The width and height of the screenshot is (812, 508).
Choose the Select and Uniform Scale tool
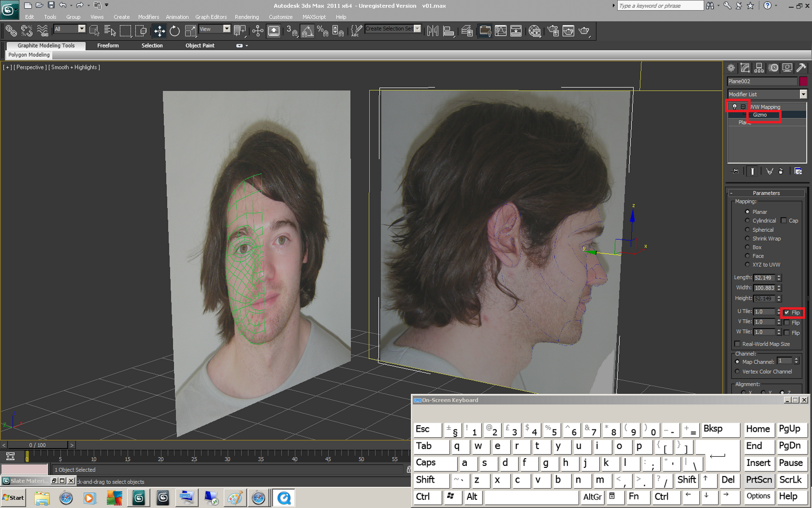pos(190,31)
